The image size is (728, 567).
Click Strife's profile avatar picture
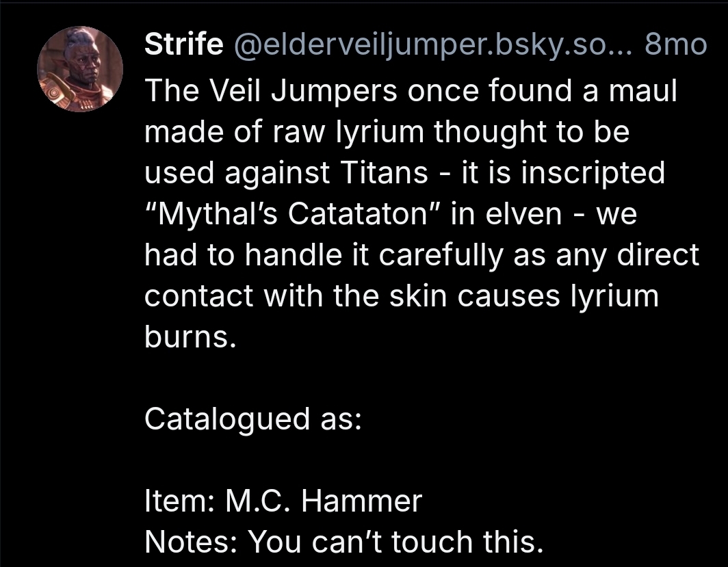[x=80, y=69]
